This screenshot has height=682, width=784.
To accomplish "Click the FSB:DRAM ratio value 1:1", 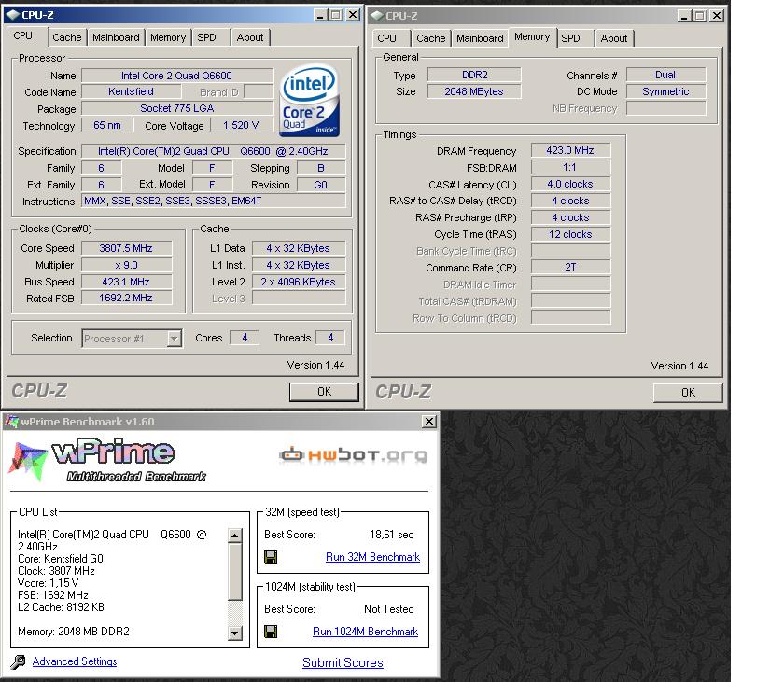I will pyautogui.click(x=570, y=167).
